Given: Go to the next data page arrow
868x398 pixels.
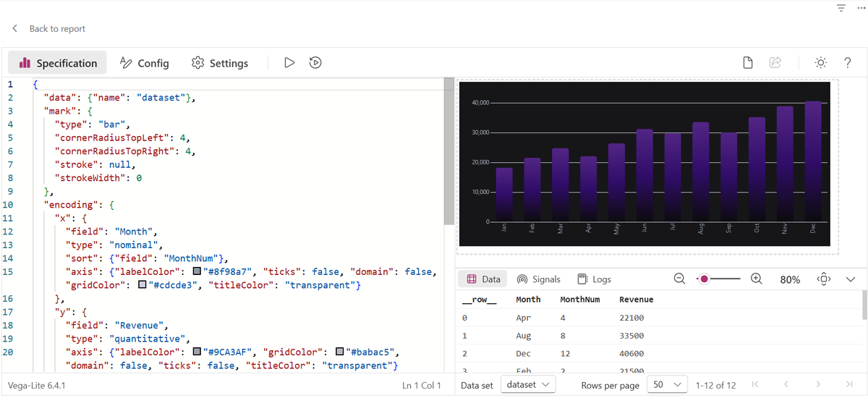Looking at the screenshot, I should [x=818, y=384].
